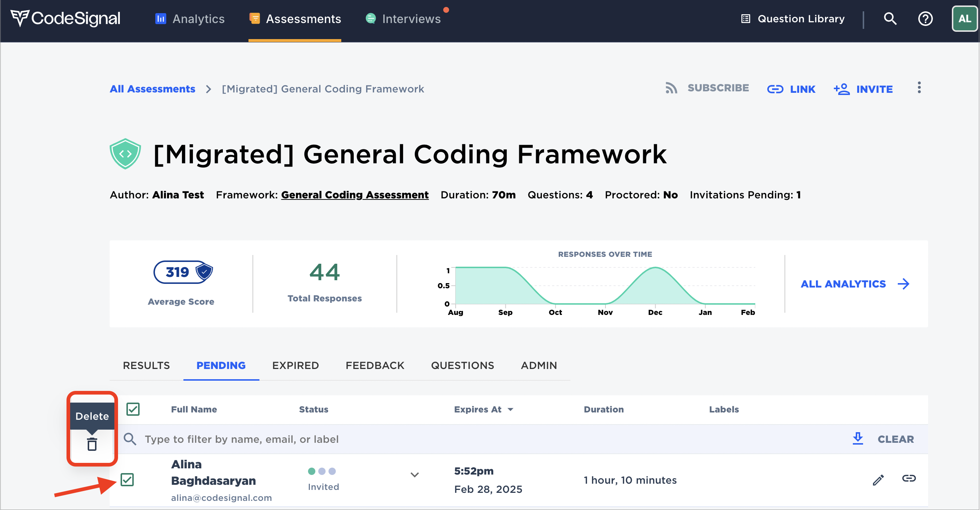Switch to the EXPIRED tab
The image size is (980, 510).
(x=296, y=365)
